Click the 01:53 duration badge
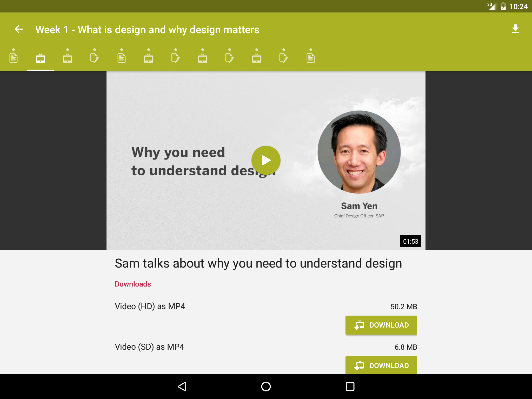 click(x=410, y=241)
